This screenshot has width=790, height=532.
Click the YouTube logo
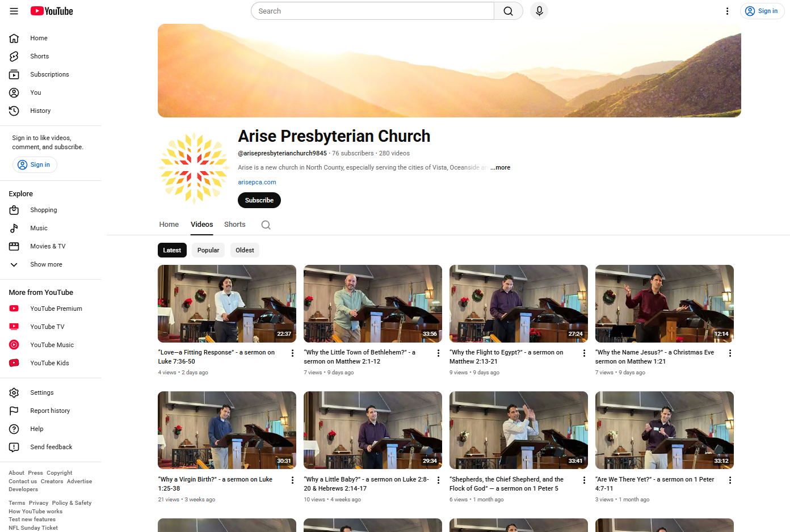tap(52, 11)
